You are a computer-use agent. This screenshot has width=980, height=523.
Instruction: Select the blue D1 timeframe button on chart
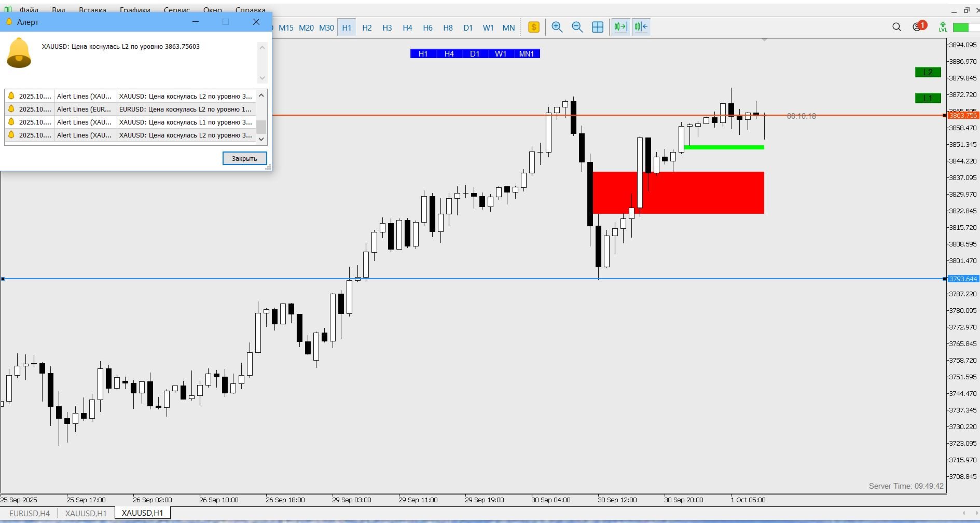click(475, 53)
